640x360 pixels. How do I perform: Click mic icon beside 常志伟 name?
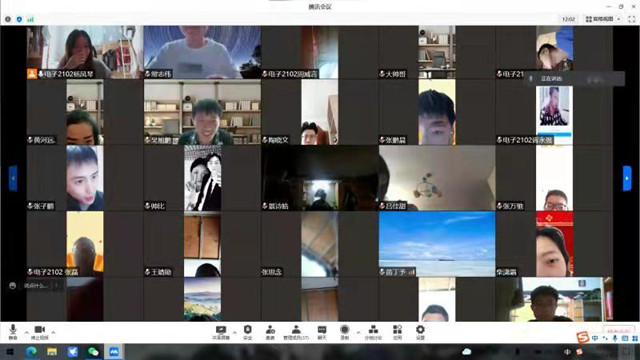(x=148, y=74)
